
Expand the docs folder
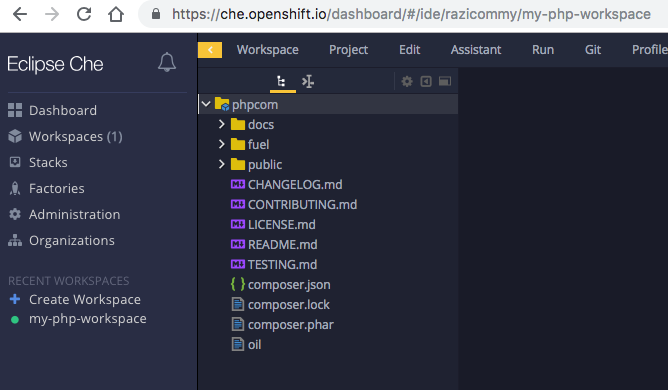[222, 124]
